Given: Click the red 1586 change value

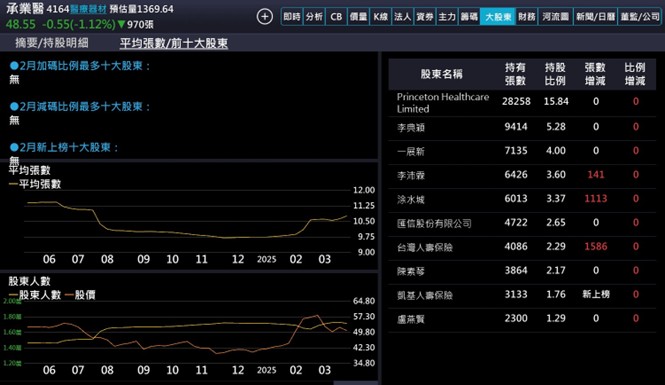Looking at the screenshot, I should tap(596, 246).
